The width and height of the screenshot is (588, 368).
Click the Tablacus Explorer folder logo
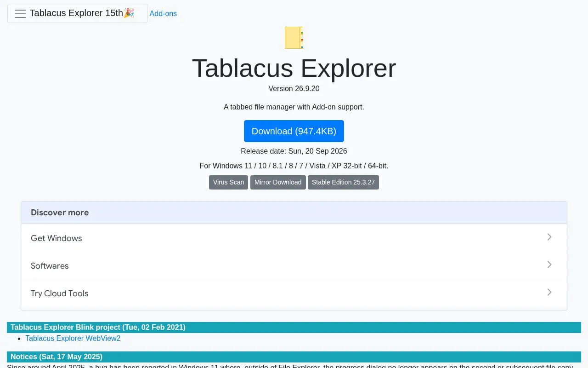click(x=294, y=38)
